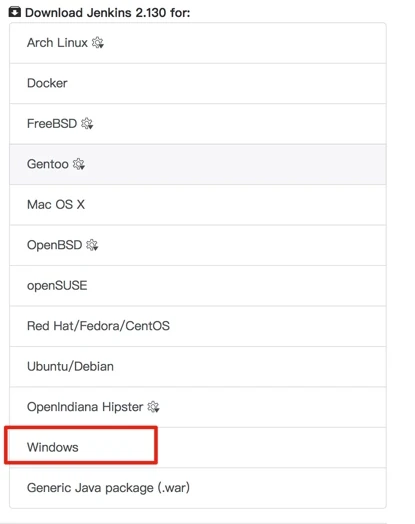Download the Generic Java package (.war)
This screenshot has height=524, width=415.
198,488
